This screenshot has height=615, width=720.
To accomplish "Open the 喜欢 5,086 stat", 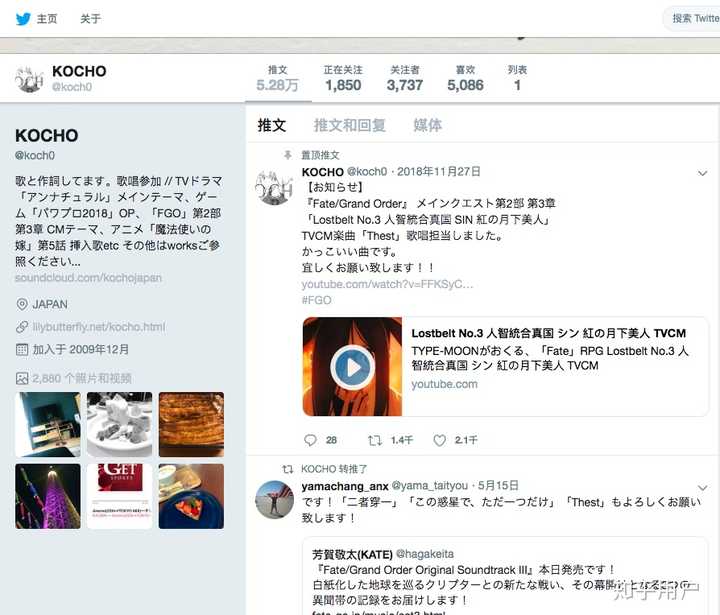I will (x=465, y=79).
